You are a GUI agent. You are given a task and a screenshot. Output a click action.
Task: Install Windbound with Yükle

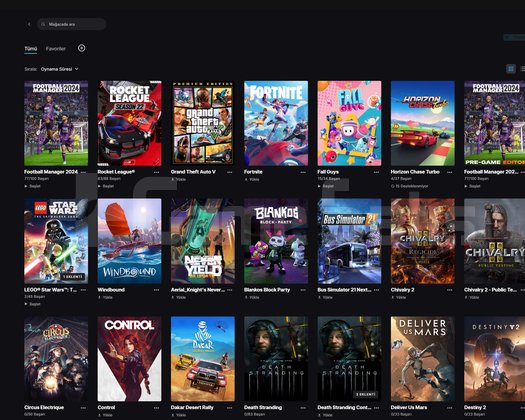(105, 297)
